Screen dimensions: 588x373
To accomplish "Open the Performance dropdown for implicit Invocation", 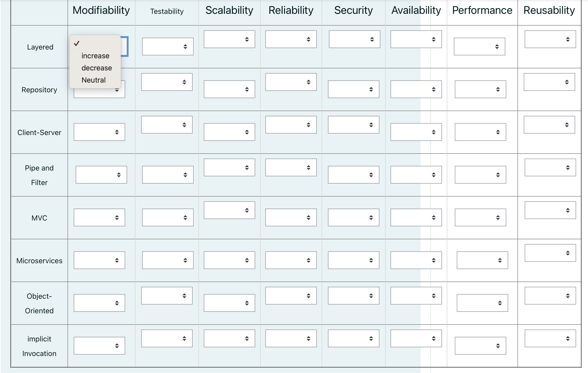I will (480, 345).
